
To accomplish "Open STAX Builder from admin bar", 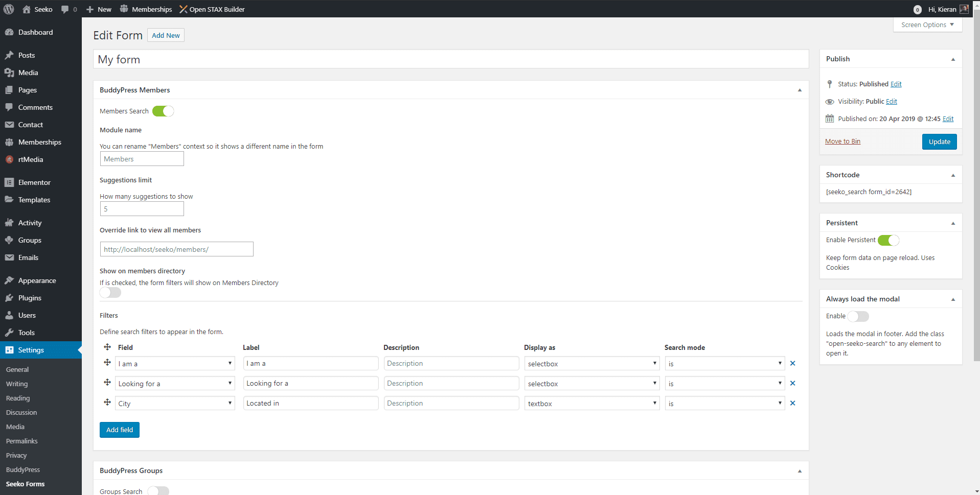I will (212, 9).
